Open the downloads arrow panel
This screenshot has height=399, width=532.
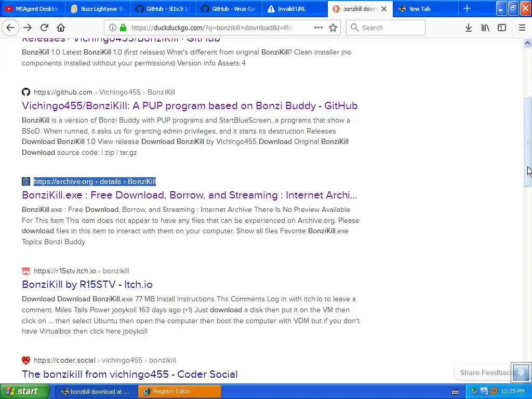(469, 28)
